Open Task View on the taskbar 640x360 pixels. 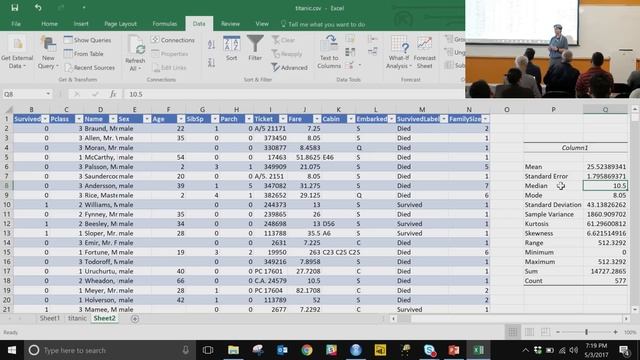click(208, 350)
